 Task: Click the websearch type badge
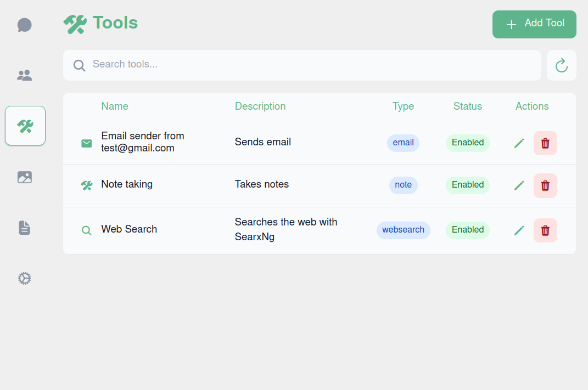[403, 230]
